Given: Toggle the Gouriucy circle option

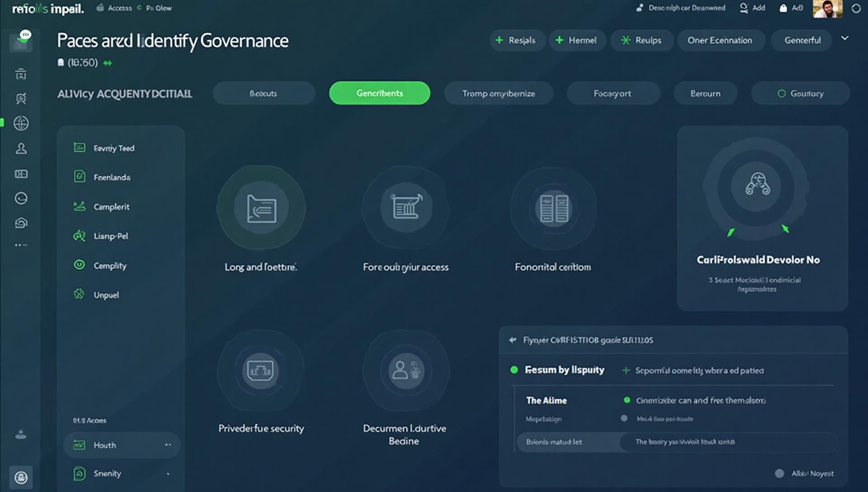Looking at the screenshot, I should (781, 94).
